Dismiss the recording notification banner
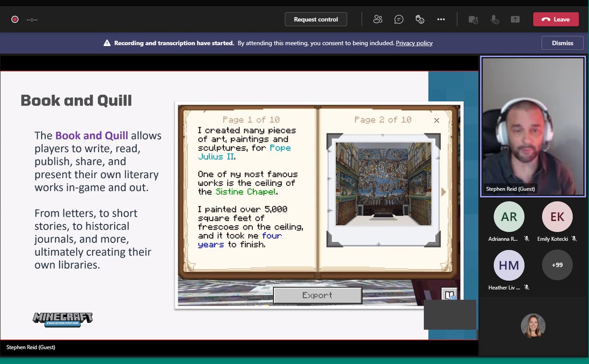Screen dimensions: 589x364 (562, 43)
